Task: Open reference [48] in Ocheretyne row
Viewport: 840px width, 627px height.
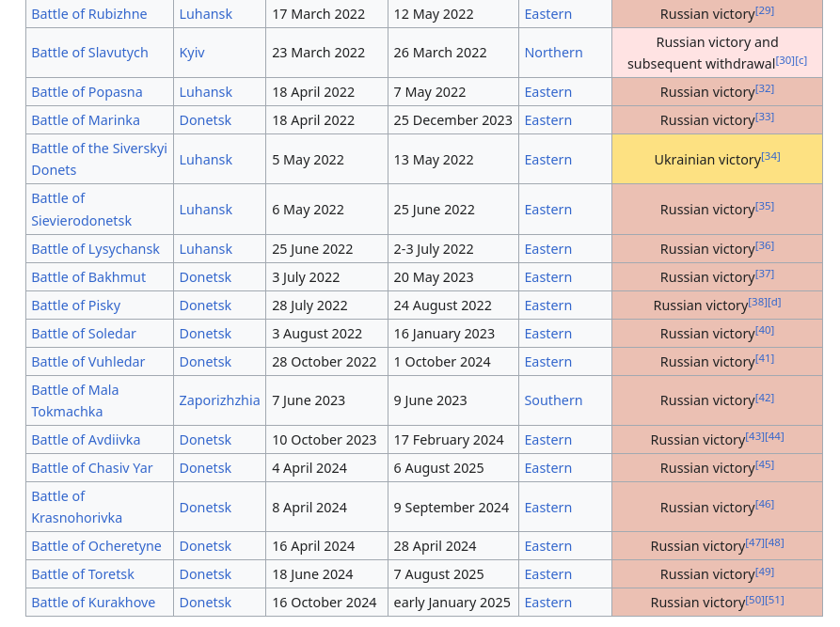Action: coord(775,542)
